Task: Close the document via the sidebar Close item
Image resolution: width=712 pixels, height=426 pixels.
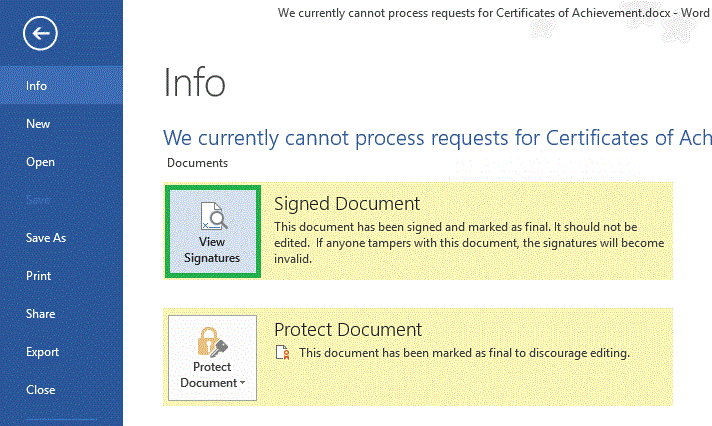Action: tap(40, 390)
